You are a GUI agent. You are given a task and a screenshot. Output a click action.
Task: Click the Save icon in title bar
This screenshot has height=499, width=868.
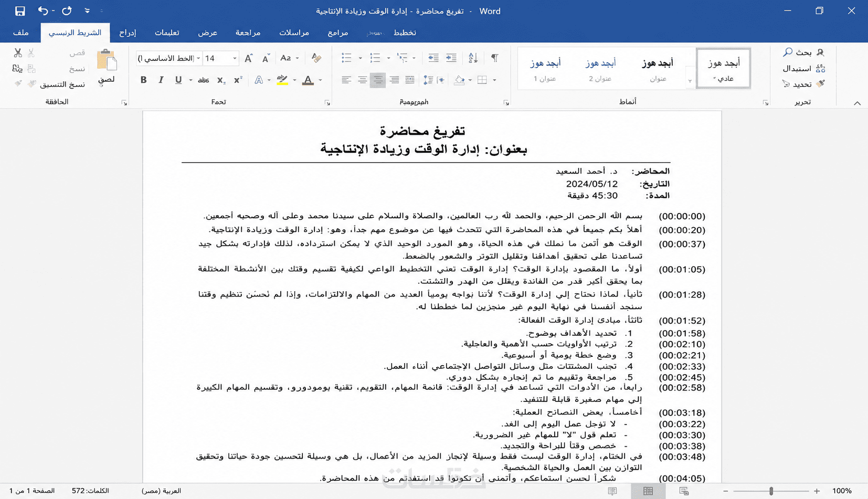[20, 11]
